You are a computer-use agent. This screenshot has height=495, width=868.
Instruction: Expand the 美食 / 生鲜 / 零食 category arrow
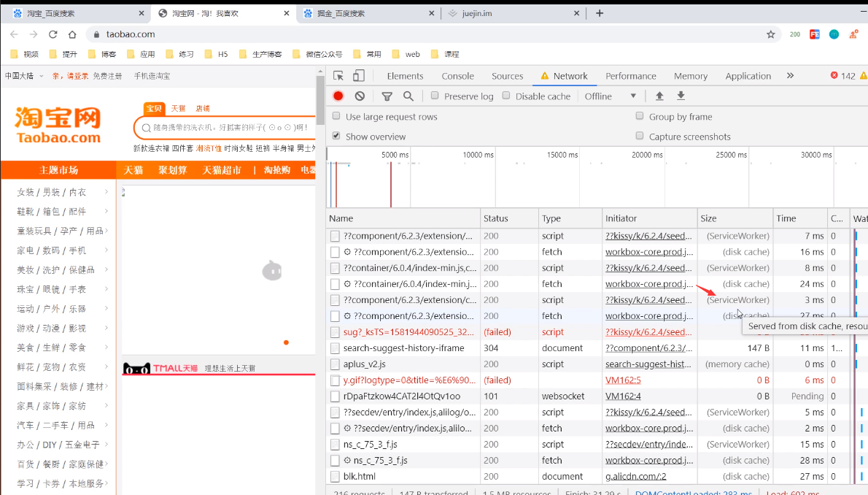(106, 348)
